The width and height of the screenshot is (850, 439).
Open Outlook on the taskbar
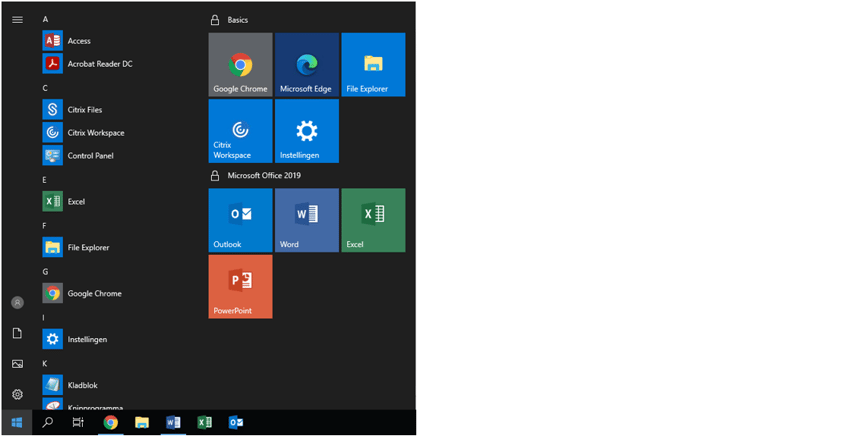pos(236,422)
